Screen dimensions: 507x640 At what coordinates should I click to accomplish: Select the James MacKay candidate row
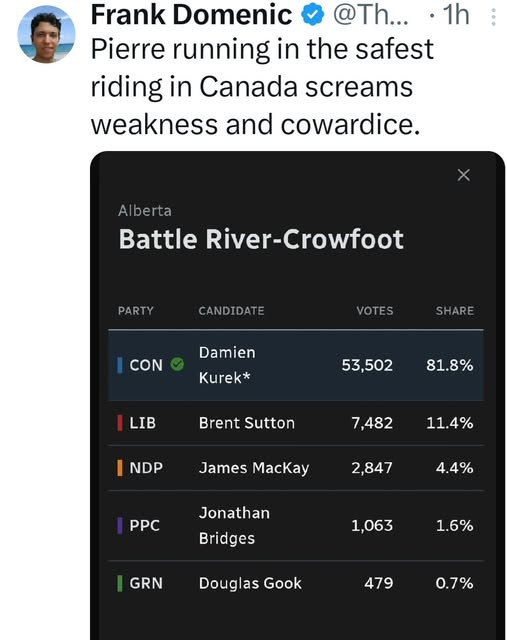click(x=296, y=468)
